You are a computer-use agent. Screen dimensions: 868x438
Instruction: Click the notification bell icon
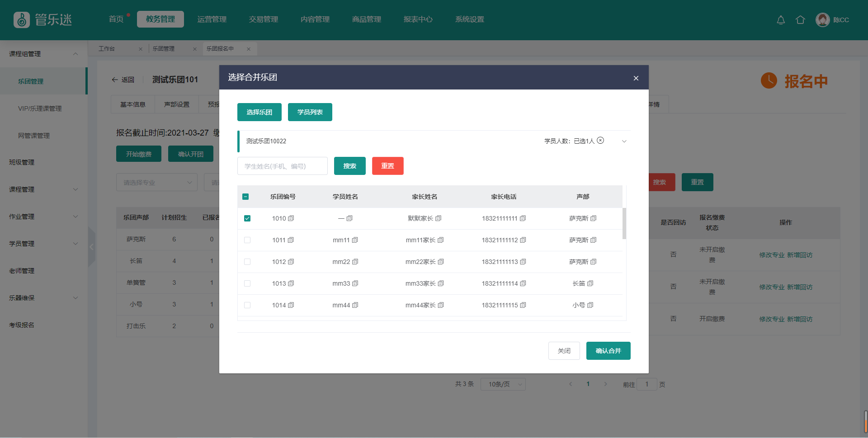click(781, 20)
